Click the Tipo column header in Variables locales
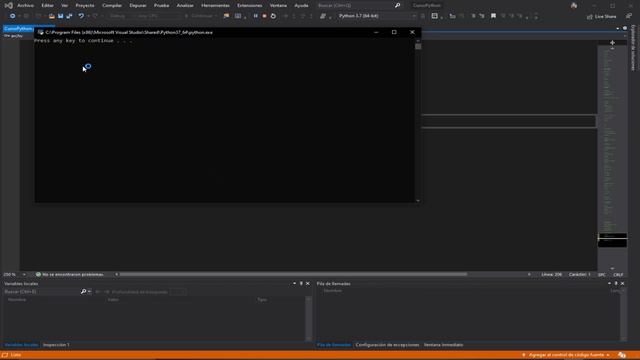The image size is (640, 360). [x=262, y=300]
